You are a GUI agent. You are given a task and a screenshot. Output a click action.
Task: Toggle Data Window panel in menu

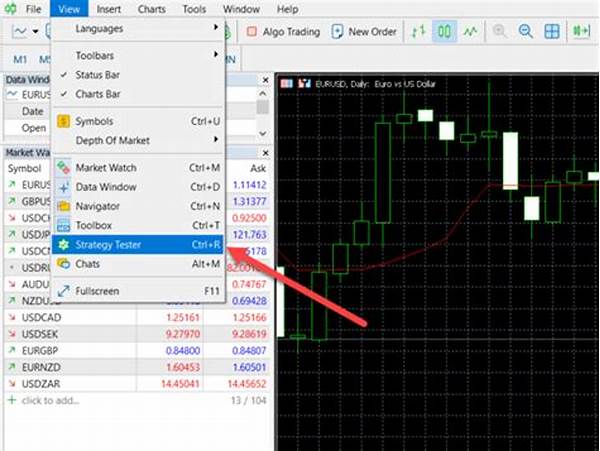click(x=138, y=187)
